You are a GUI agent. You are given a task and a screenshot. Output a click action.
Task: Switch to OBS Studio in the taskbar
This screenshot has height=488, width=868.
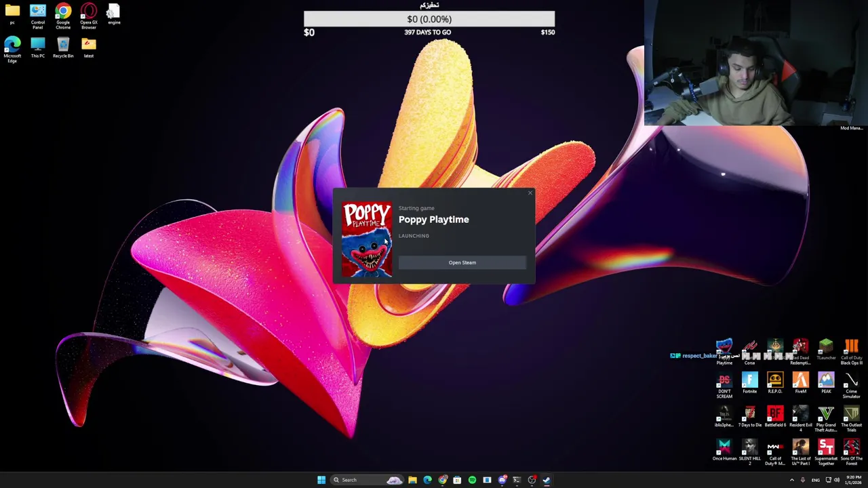coord(532,480)
